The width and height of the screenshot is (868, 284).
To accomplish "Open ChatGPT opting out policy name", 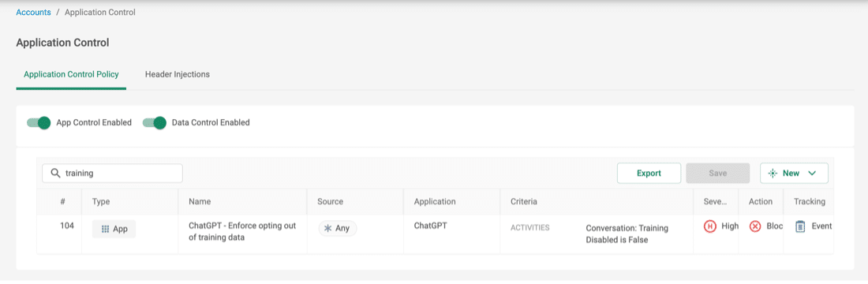I will (242, 232).
